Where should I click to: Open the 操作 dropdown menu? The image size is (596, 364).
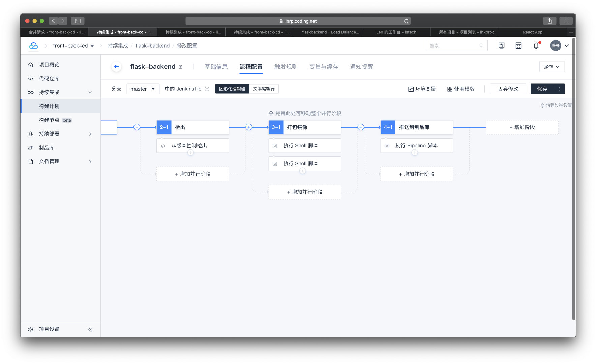[x=552, y=67]
